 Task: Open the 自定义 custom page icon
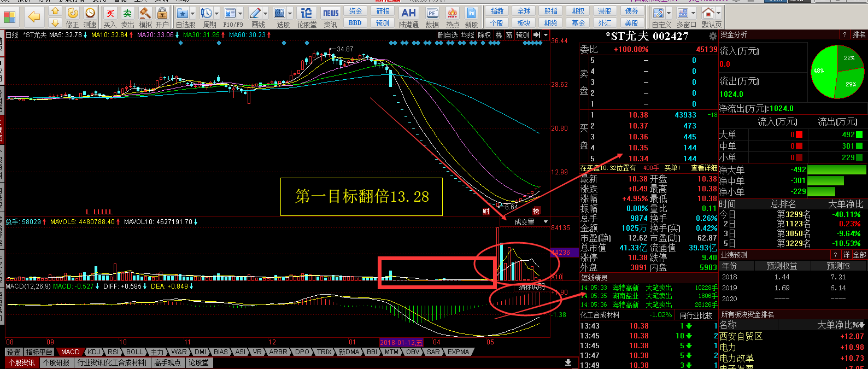coord(659,13)
